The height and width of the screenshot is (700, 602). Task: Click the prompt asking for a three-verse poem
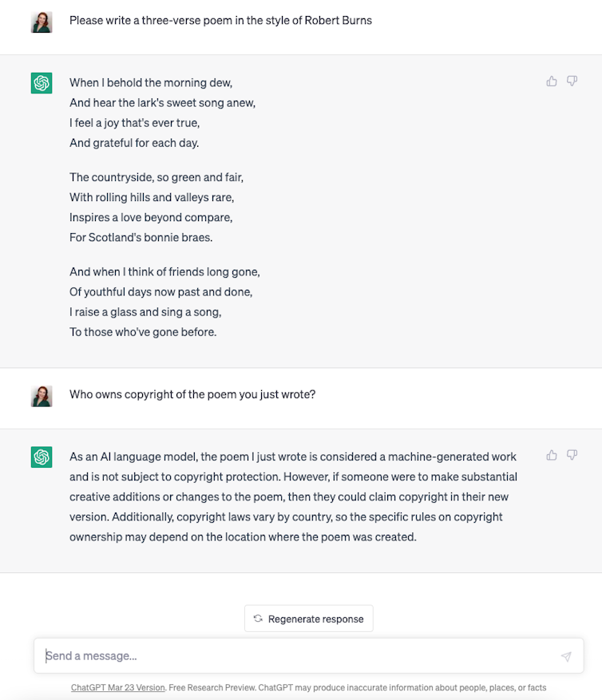click(x=220, y=20)
